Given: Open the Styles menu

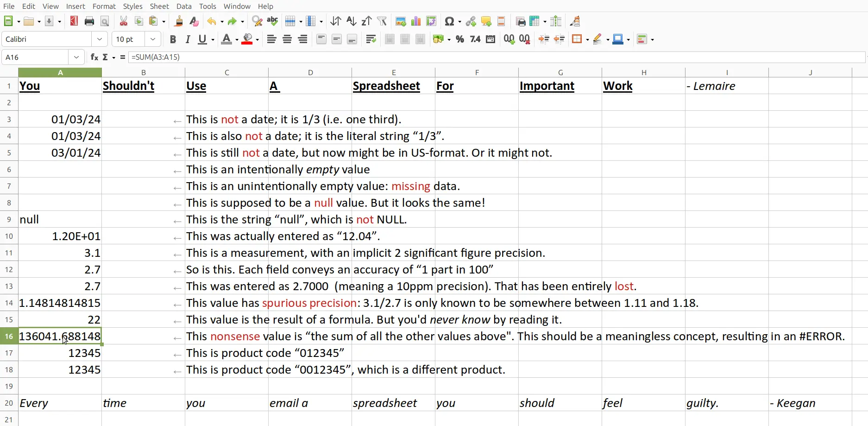Looking at the screenshot, I should (x=132, y=6).
